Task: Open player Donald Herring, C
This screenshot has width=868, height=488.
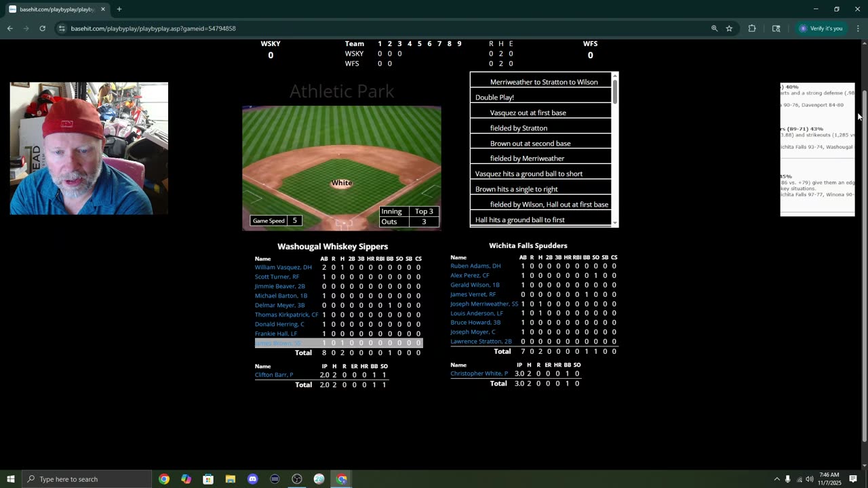Action: coord(279,324)
